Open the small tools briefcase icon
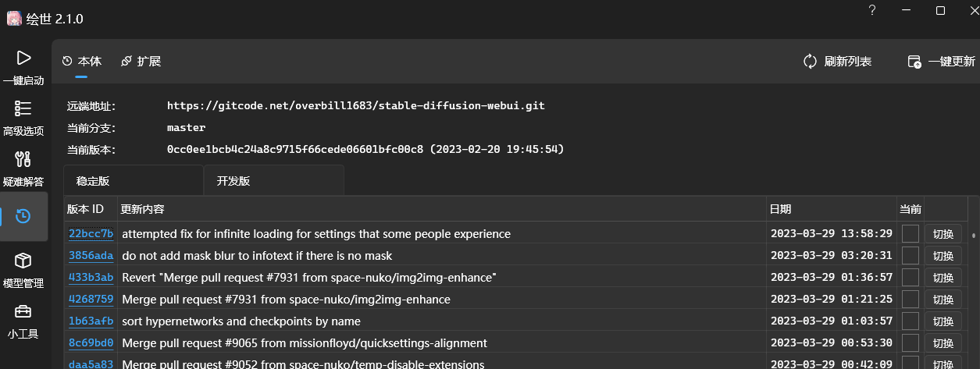 23,311
